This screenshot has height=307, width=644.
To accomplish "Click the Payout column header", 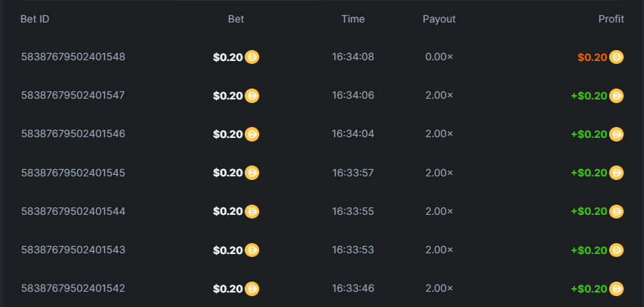I will pyautogui.click(x=439, y=19).
